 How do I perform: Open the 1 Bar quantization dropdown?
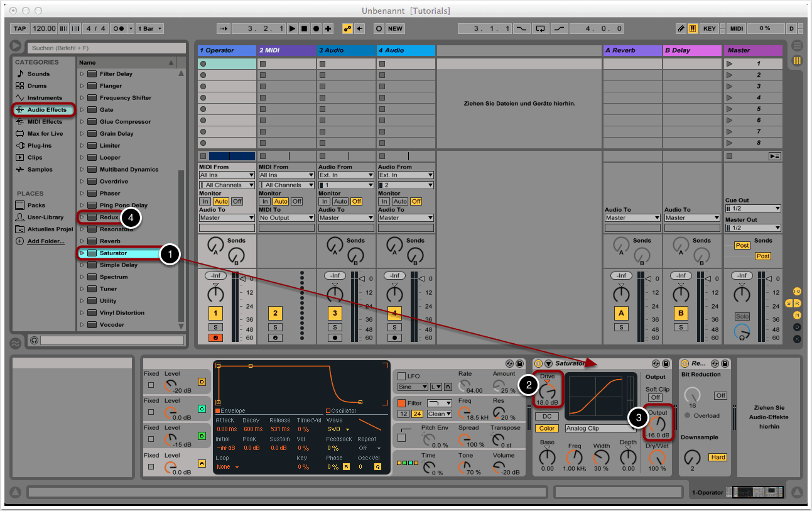point(151,29)
